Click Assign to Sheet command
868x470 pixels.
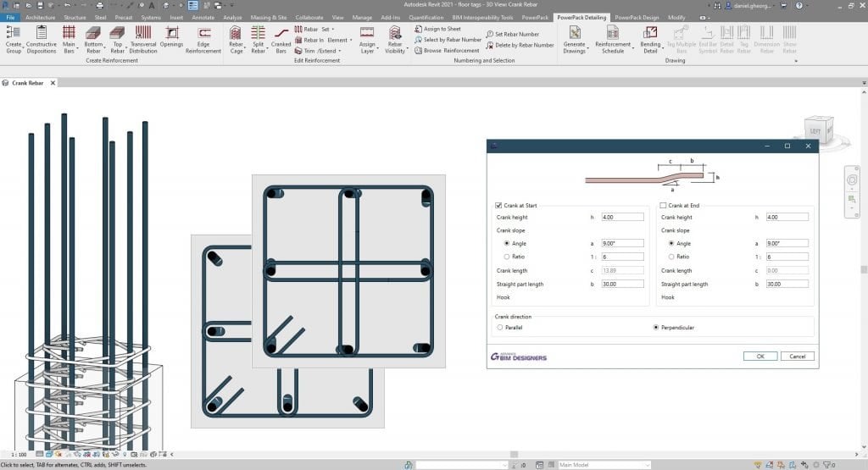pyautogui.click(x=437, y=29)
